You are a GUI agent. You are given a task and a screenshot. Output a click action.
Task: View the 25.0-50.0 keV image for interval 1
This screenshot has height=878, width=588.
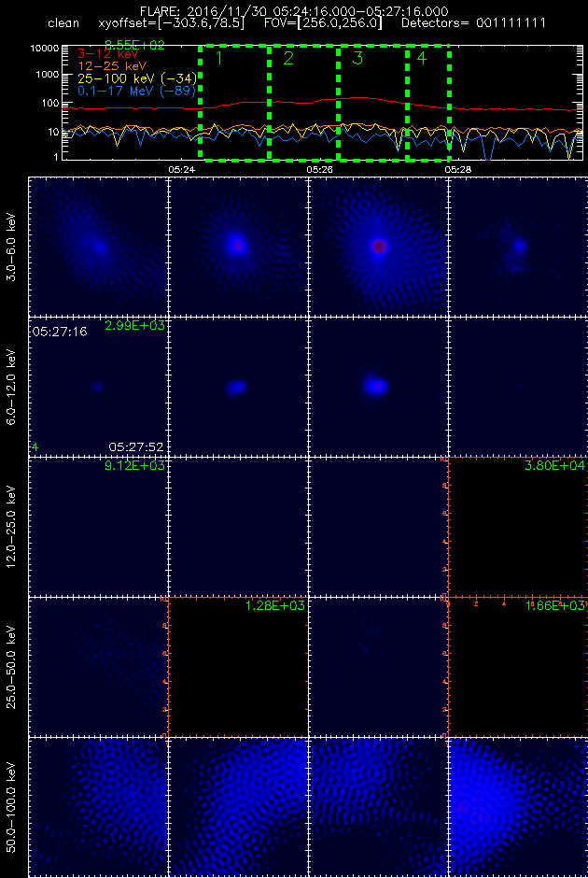(x=98, y=667)
